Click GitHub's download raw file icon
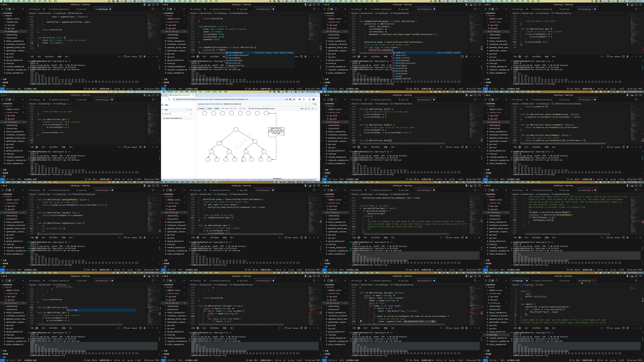 (309, 109)
